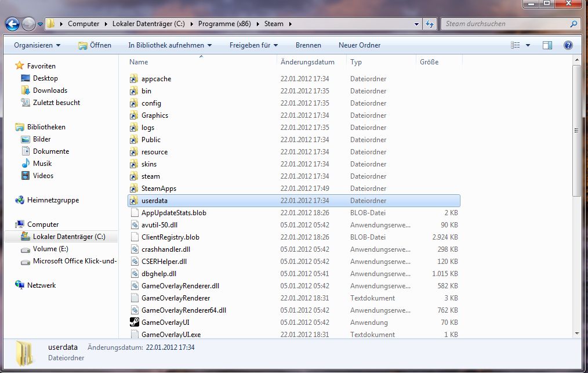
Task: Select GameOverlayUI.exe text document
Action: click(x=171, y=334)
